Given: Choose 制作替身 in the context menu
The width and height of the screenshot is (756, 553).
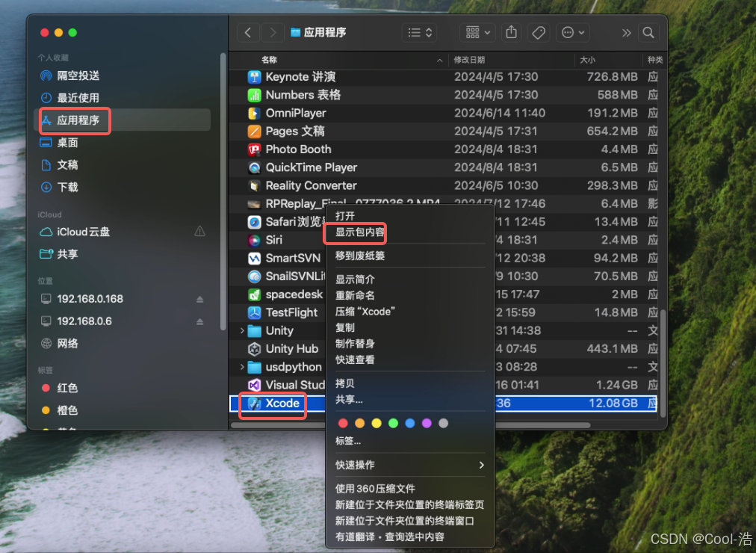Looking at the screenshot, I should click(x=355, y=344).
